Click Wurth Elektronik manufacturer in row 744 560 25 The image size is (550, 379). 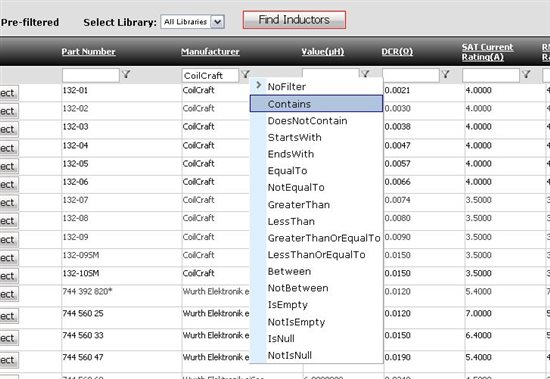pos(216,313)
